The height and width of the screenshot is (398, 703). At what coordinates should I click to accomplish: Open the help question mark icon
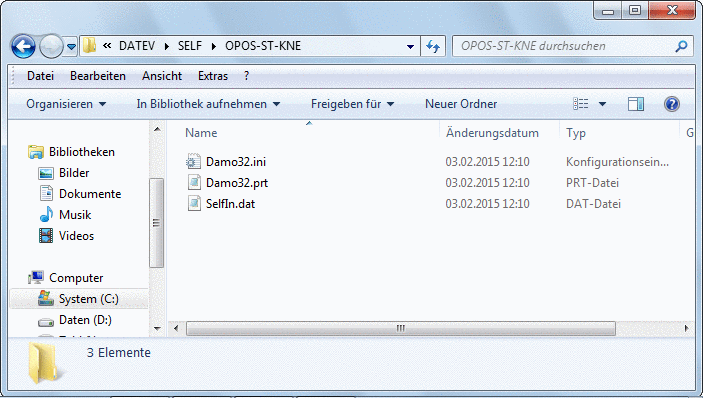(672, 104)
